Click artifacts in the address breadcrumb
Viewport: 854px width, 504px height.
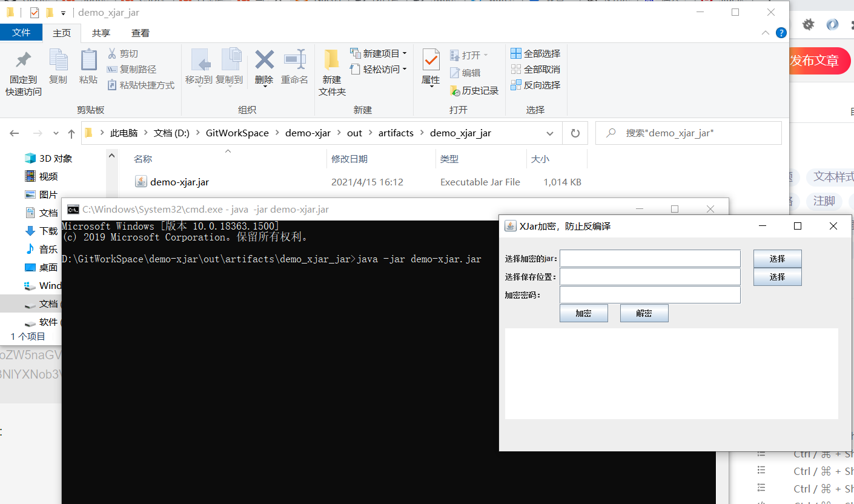pyautogui.click(x=396, y=133)
